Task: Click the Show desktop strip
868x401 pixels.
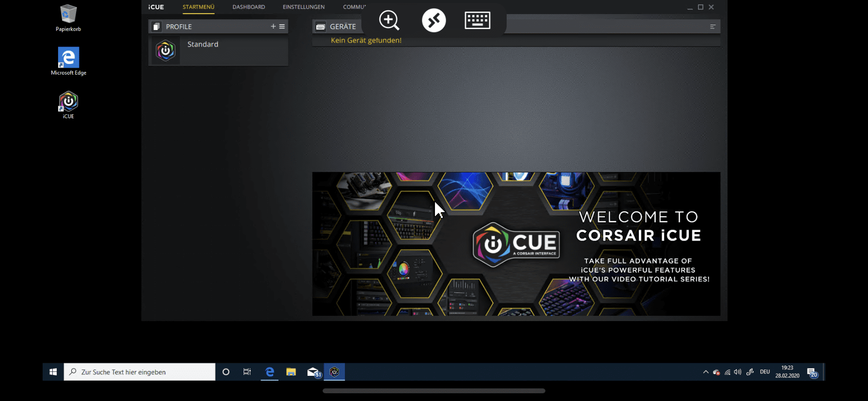Action: coord(823,372)
